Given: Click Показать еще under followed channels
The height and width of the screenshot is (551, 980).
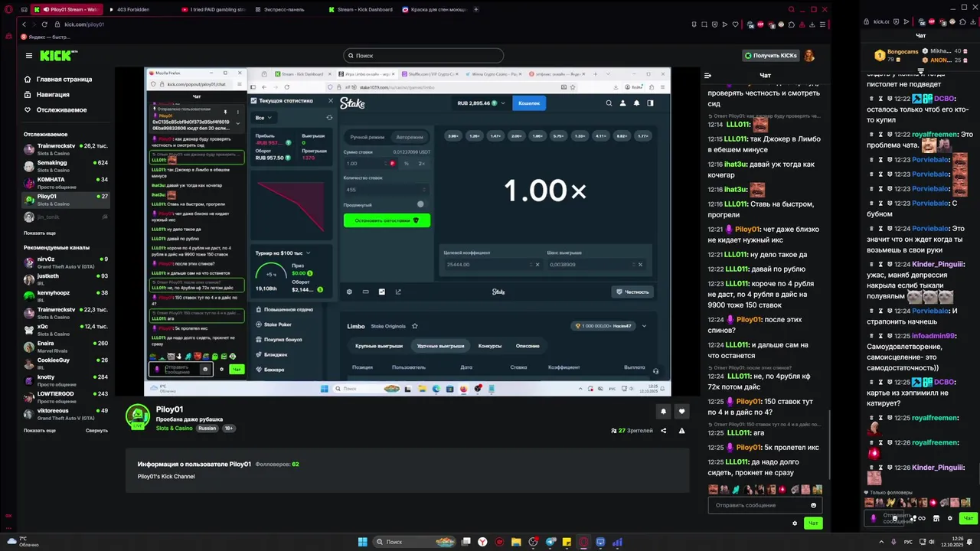Looking at the screenshot, I should (x=40, y=233).
